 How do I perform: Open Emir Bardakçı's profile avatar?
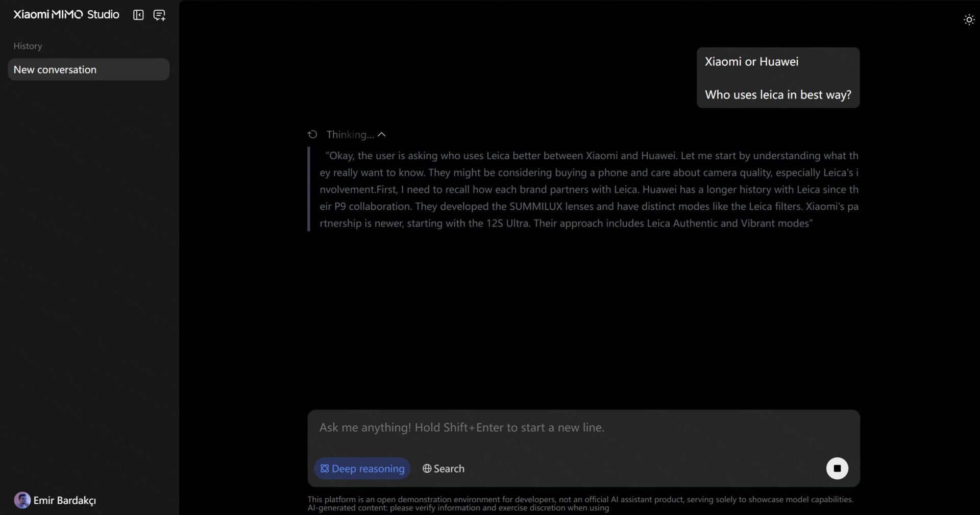pyautogui.click(x=22, y=500)
